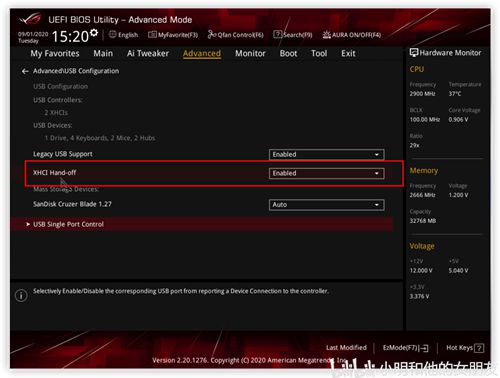
Task: Click the 29x ratio value
Action: point(414,145)
